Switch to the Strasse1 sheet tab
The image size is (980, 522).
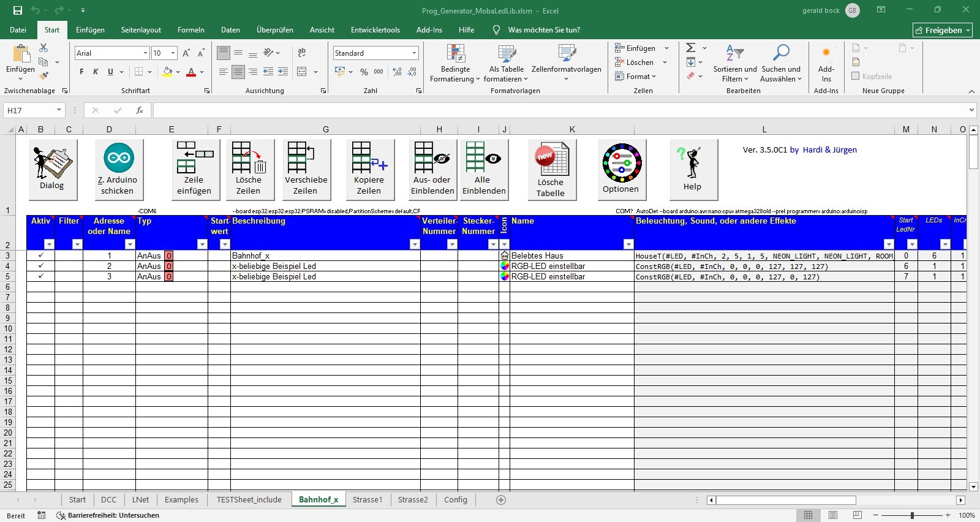(367, 500)
